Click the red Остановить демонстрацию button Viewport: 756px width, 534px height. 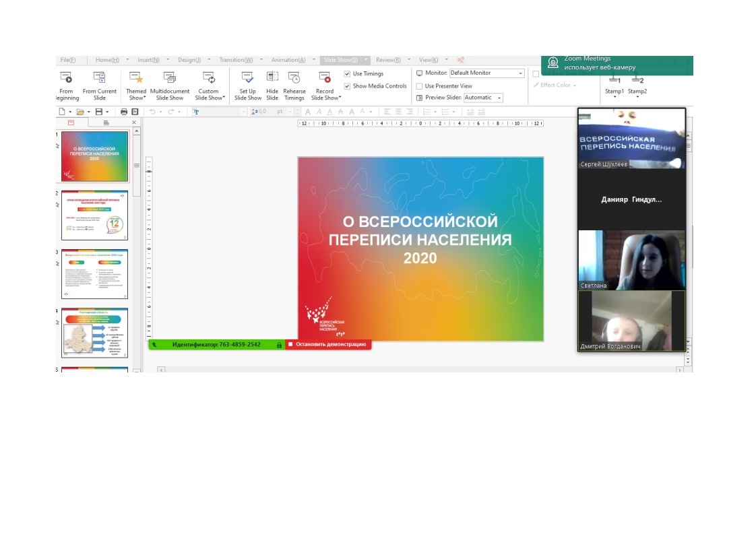click(x=327, y=344)
